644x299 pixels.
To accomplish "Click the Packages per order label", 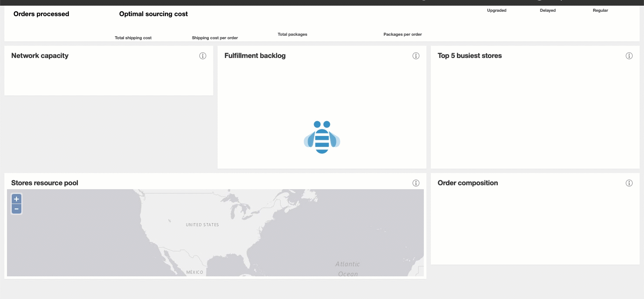I will point(402,34).
